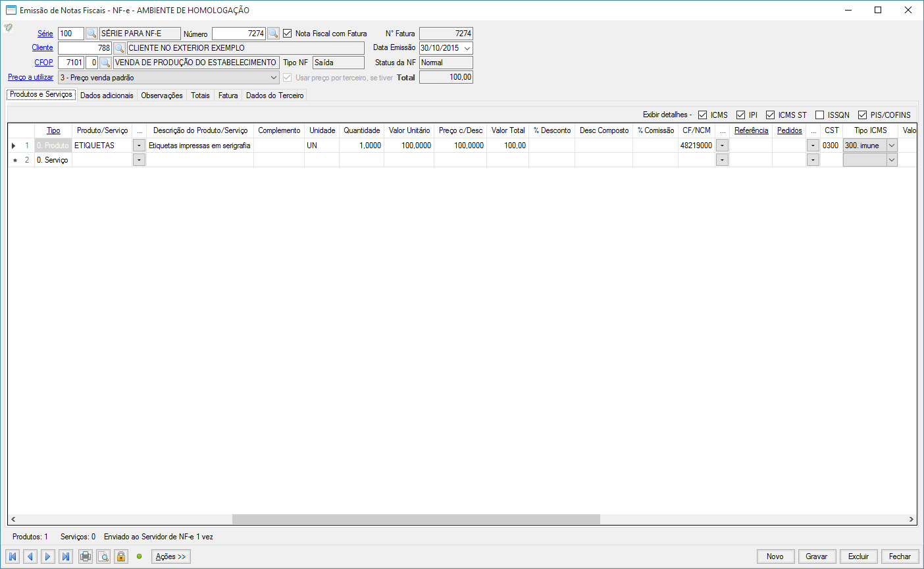Toggle Nota Fiscal com Fatura checkbox
The width and height of the screenshot is (924, 569).
pos(288,34)
